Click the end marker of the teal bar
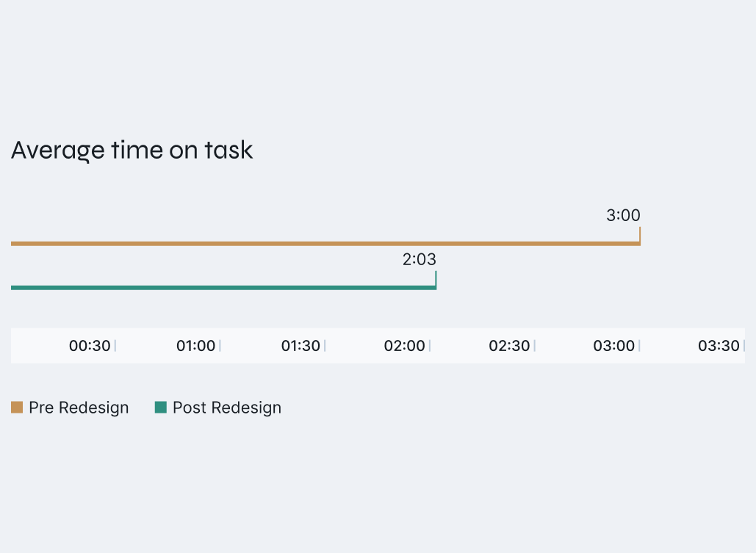This screenshot has height=553, width=756. click(x=436, y=279)
